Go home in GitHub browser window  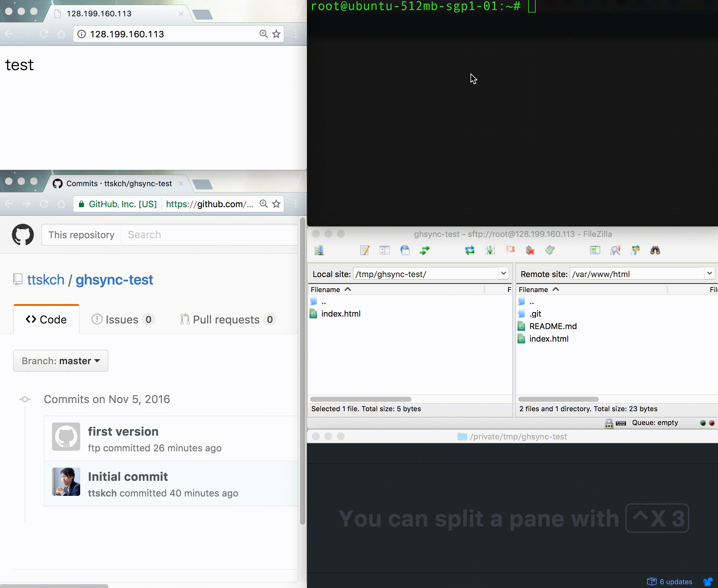(61, 204)
